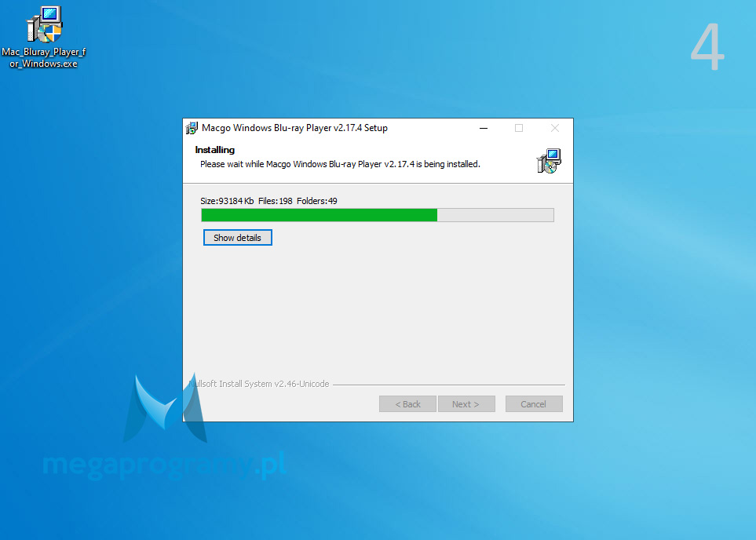The height and width of the screenshot is (540, 756).
Task: Click the 'Macgo Windows Blu-ray Player v2.17.4 Setup' title
Action: [x=294, y=128]
